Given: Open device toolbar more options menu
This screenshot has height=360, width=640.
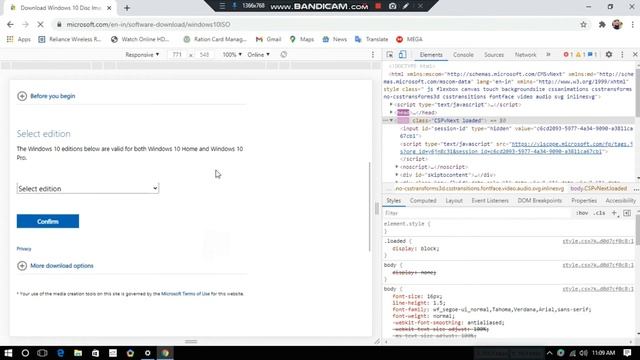Looking at the screenshot, I should 373,55.
